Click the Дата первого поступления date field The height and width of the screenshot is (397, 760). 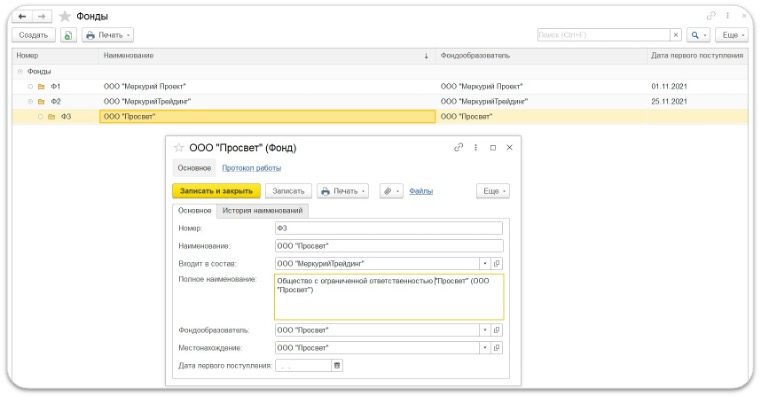(303, 365)
